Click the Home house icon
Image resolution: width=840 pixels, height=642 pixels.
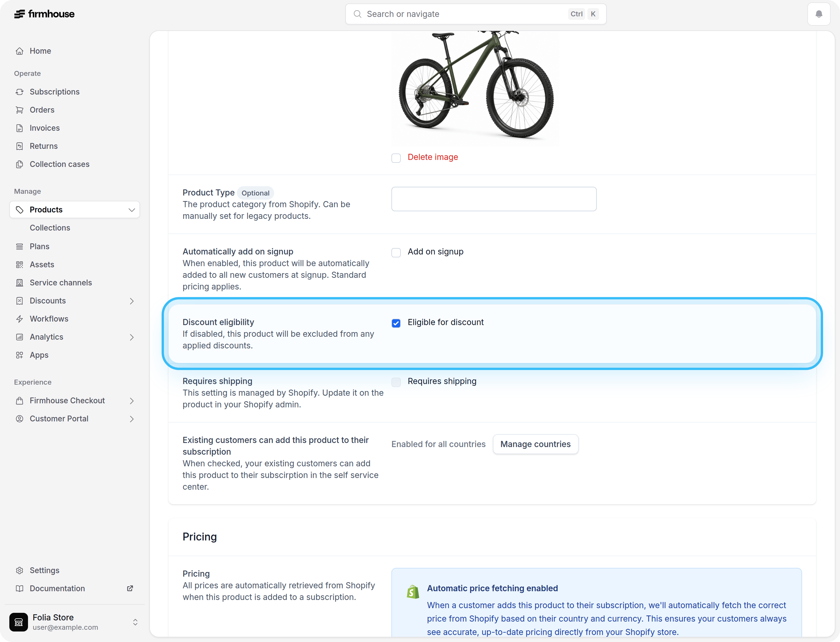click(x=20, y=51)
